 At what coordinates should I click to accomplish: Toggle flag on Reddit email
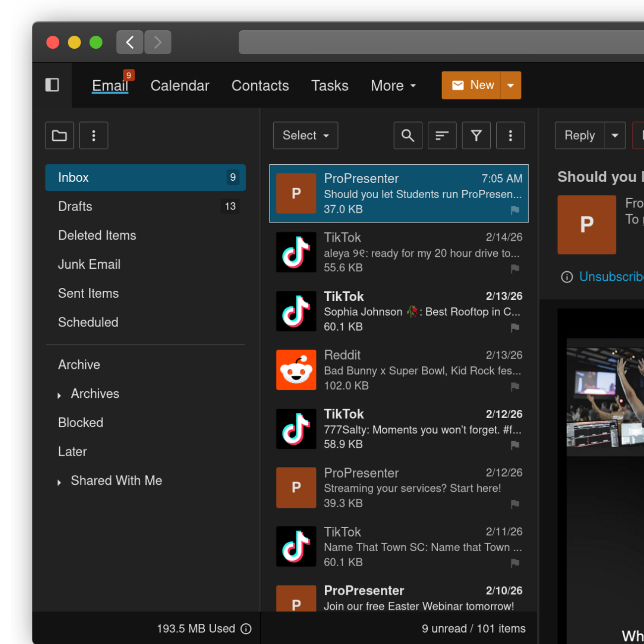515,386
